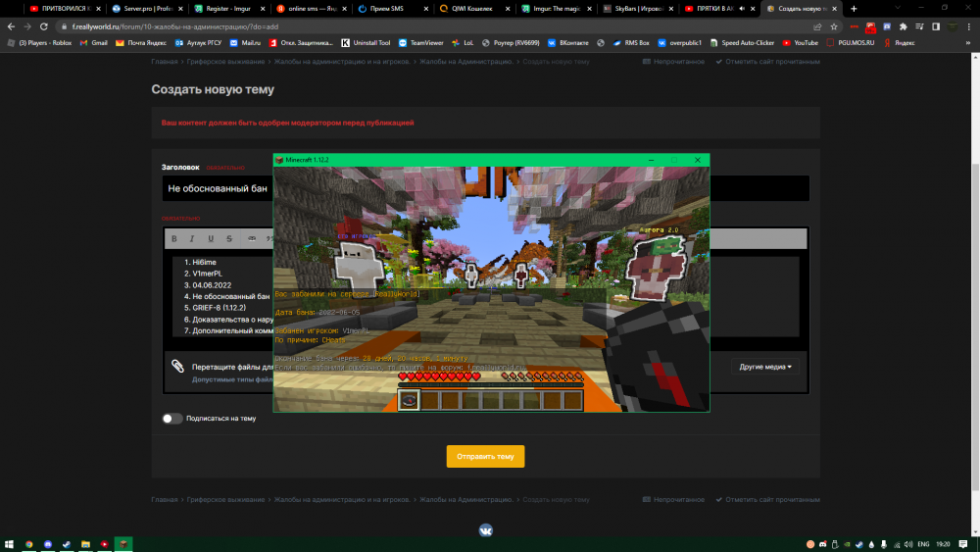The image size is (980, 552).
Task: Expand the 'Другие медиа' dropdown
Action: pos(765,367)
